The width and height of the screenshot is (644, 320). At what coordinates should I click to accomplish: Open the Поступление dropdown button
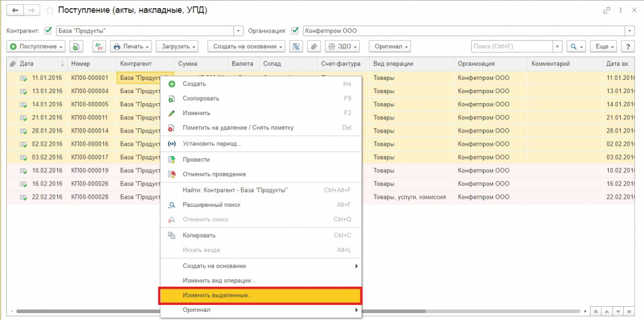tap(36, 47)
